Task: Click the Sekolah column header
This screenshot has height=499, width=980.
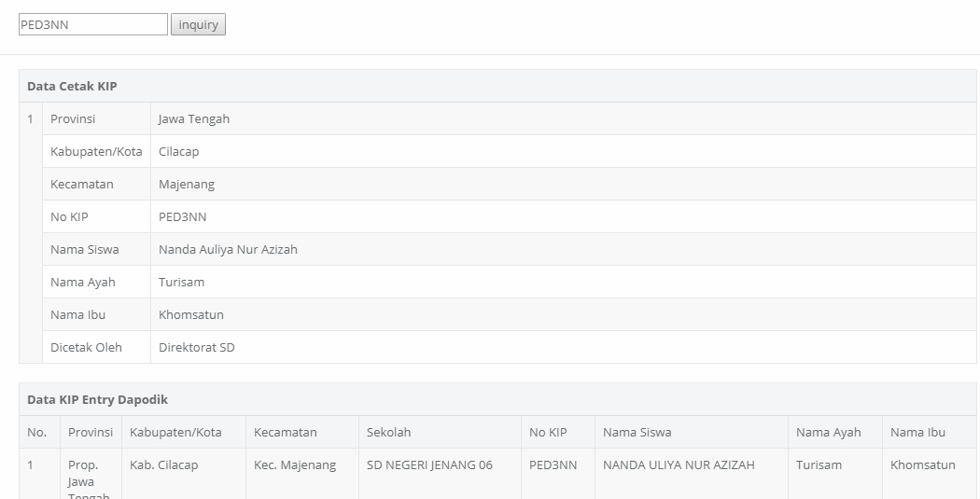Action: 388,432
